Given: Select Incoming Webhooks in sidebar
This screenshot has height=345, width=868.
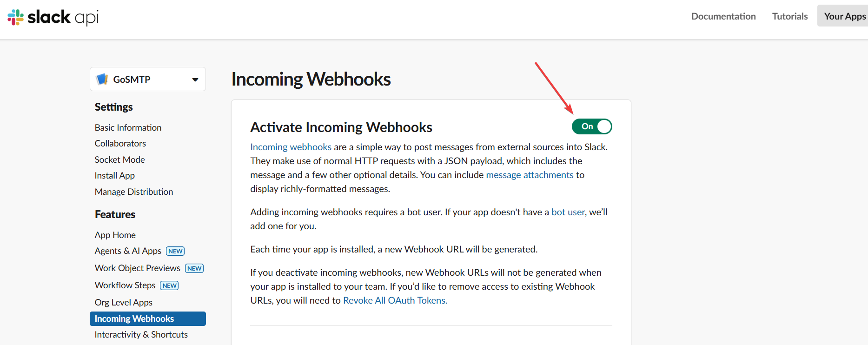Looking at the screenshot, I should pyautogui.click(x=148, y=318).
